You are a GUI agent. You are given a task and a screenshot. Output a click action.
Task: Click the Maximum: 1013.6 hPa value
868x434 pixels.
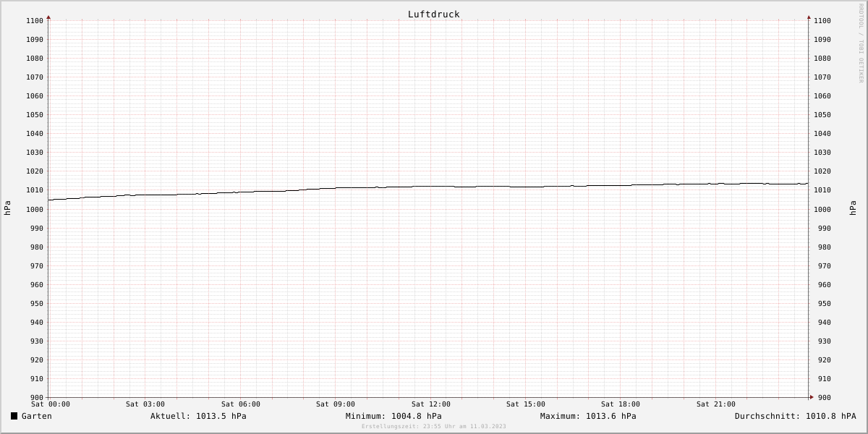pos(588,416)
